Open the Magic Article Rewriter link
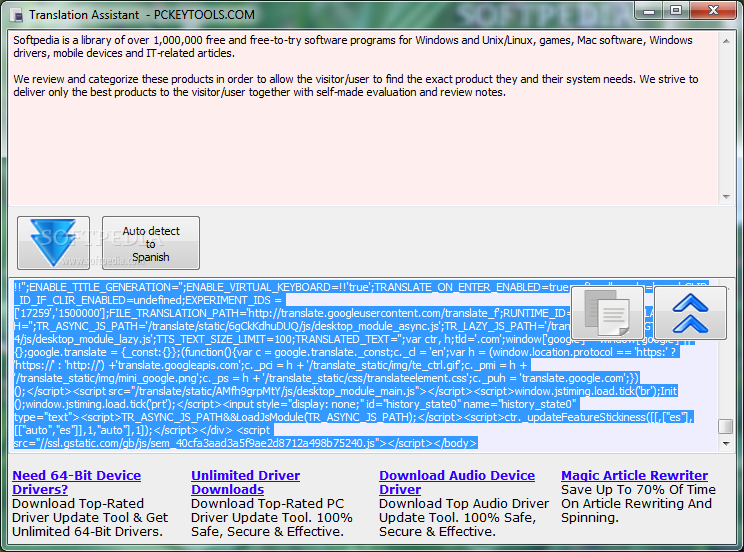 (x=634, y=475)
